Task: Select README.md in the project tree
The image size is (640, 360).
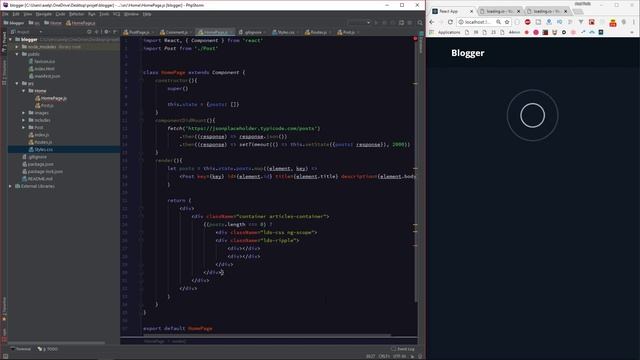Action: click(40, 179)
